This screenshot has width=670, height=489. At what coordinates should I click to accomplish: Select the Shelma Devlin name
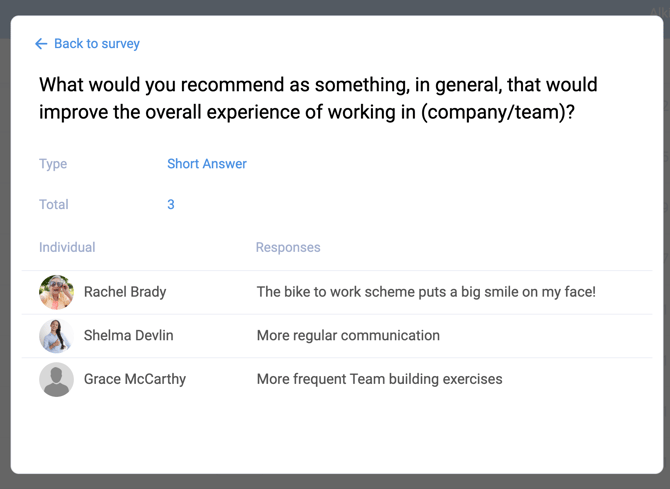128,336
